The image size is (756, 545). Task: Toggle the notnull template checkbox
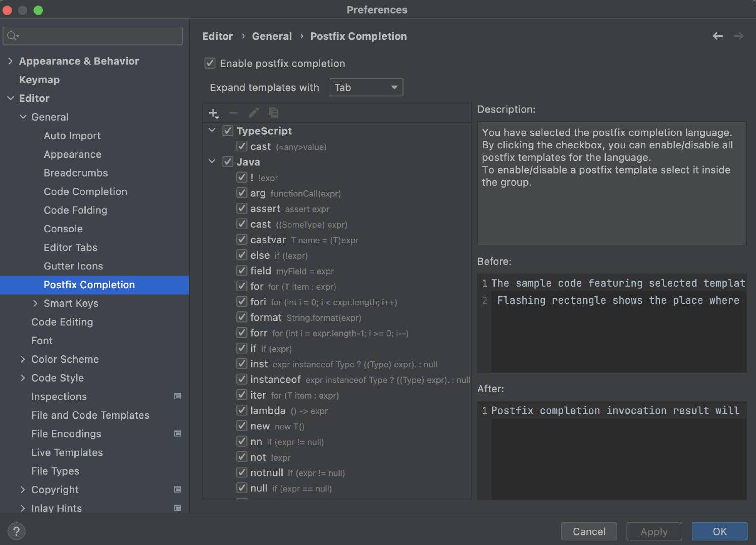[242, 472]
